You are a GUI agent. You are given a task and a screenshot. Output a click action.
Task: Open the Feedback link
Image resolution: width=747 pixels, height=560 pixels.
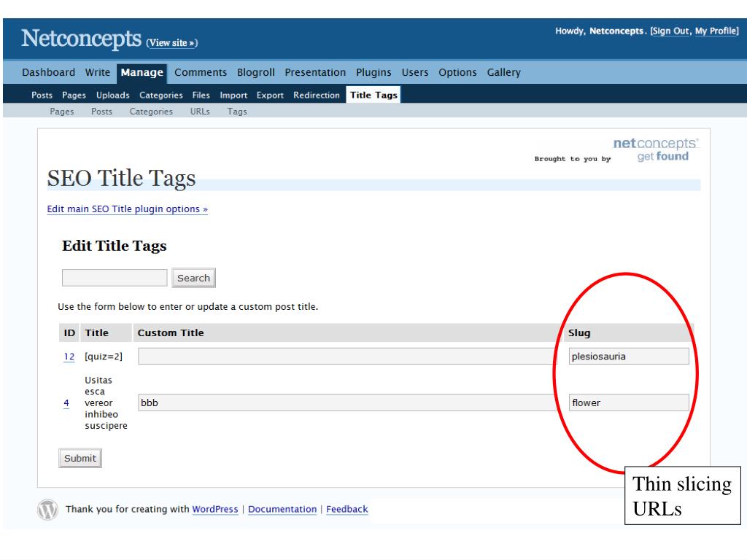[x=347, y=509]
